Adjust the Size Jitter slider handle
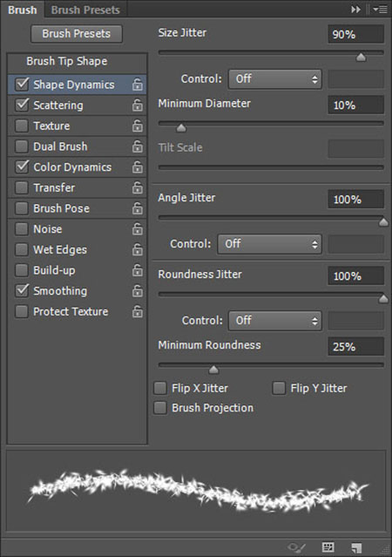 click(x=361, y=57)
